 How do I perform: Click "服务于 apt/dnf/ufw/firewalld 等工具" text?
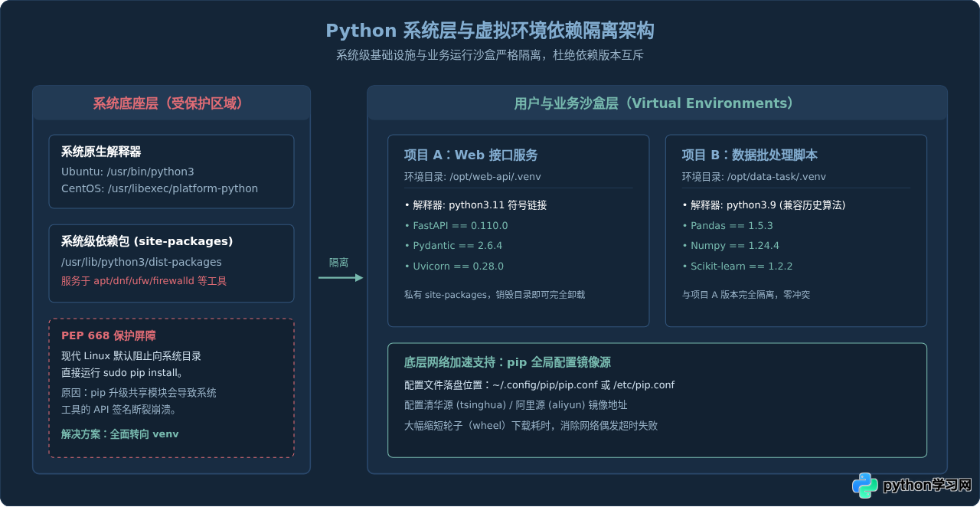pyautogui.click(x=144, y=281)
